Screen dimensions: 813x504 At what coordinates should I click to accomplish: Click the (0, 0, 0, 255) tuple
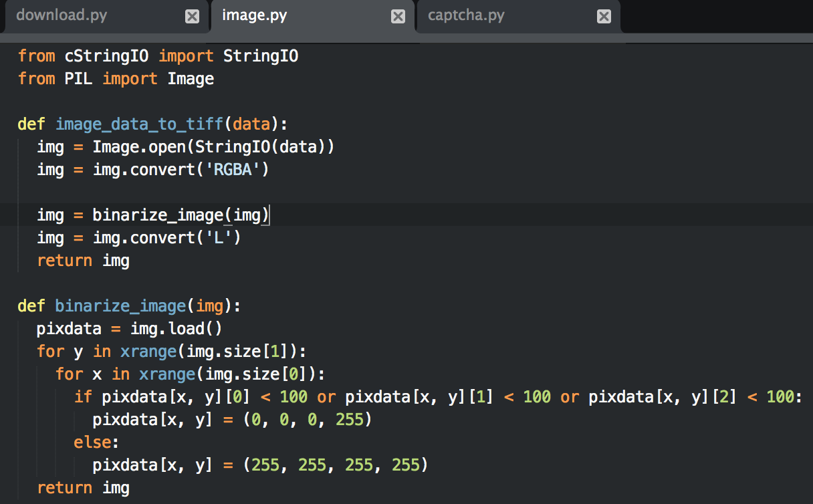[307, 420]
